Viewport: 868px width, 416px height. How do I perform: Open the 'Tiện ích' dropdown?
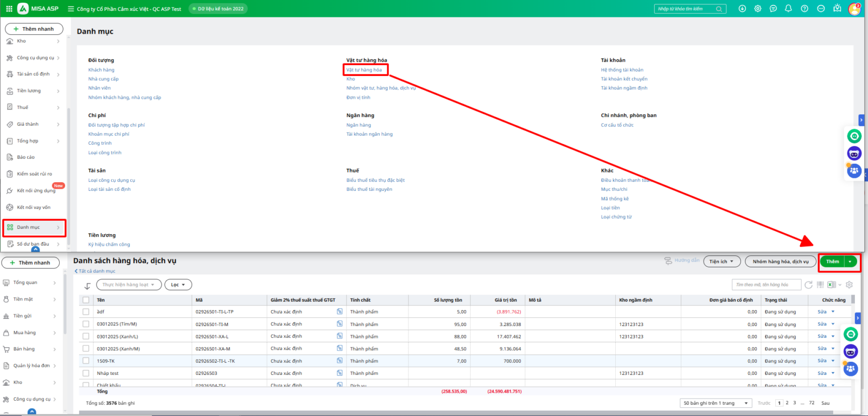tap(722, 261)
